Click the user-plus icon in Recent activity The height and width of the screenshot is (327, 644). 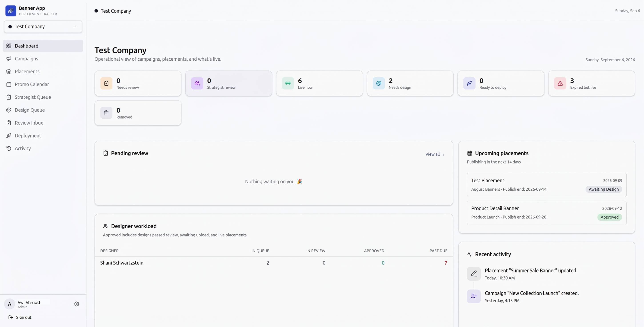[474, 297]
